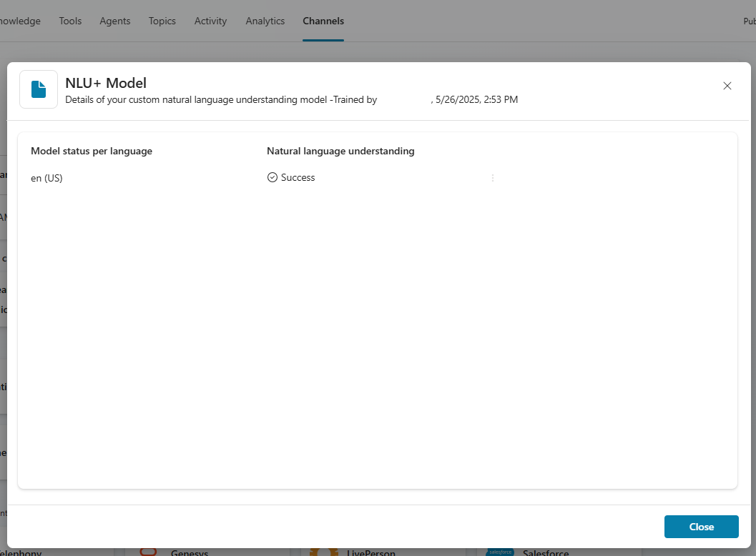Click the NLU+ Model document icon
The image size is (756, 556).
point(38,89)
